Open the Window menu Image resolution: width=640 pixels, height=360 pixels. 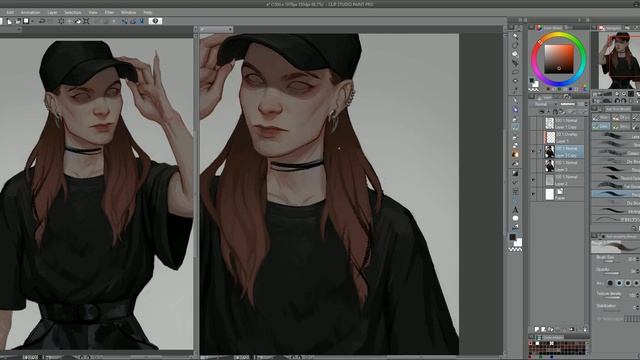pos(128,13)
